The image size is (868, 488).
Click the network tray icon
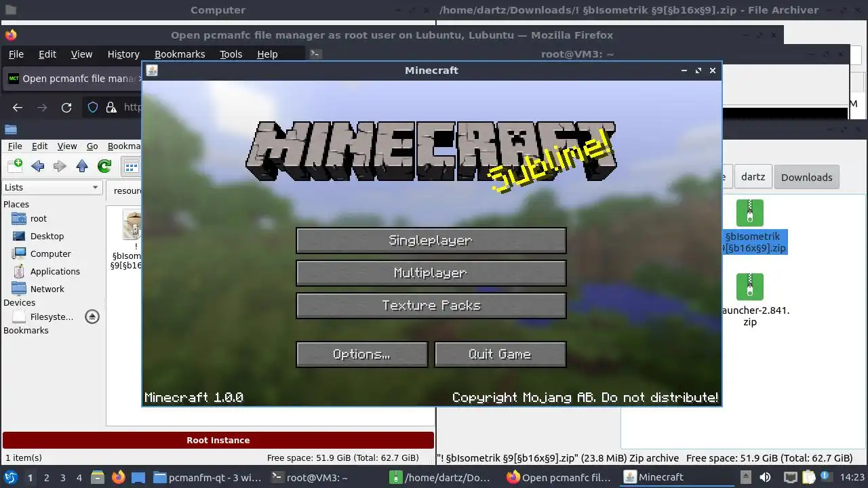(790, 477)
